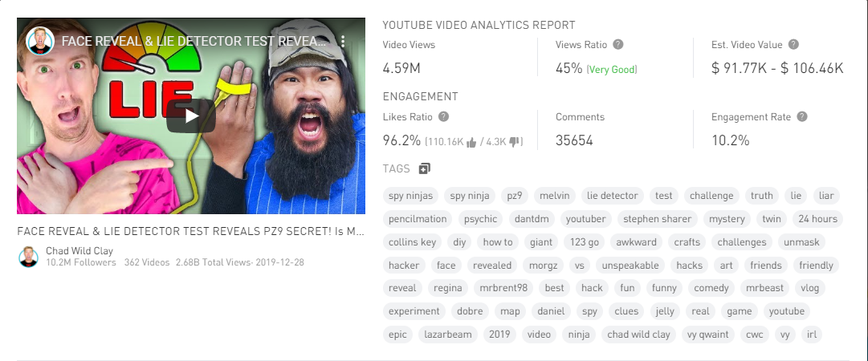Select the 'challenge' tag

click(711, 195)
